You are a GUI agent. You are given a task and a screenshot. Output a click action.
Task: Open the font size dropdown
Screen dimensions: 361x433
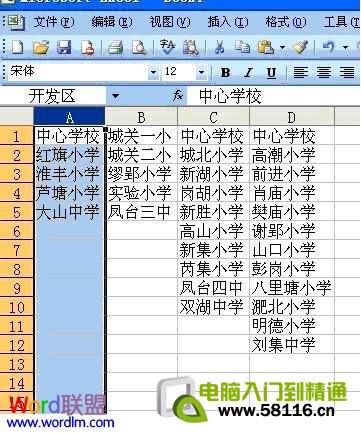tap(201, 72)
